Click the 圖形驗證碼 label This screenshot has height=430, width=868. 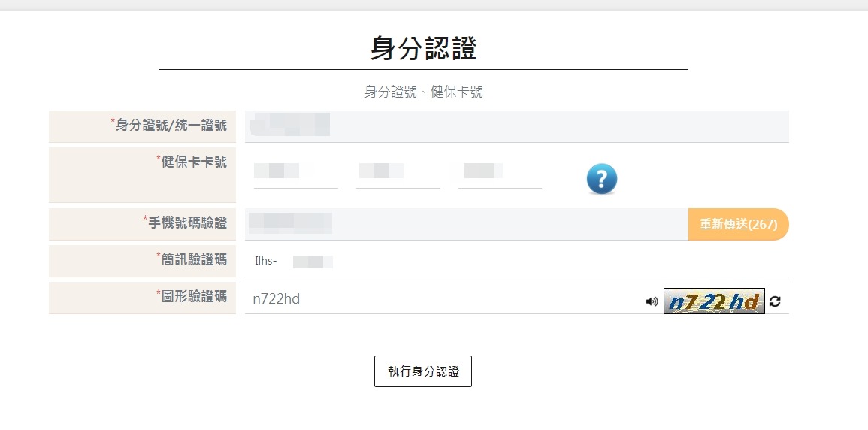194,296
